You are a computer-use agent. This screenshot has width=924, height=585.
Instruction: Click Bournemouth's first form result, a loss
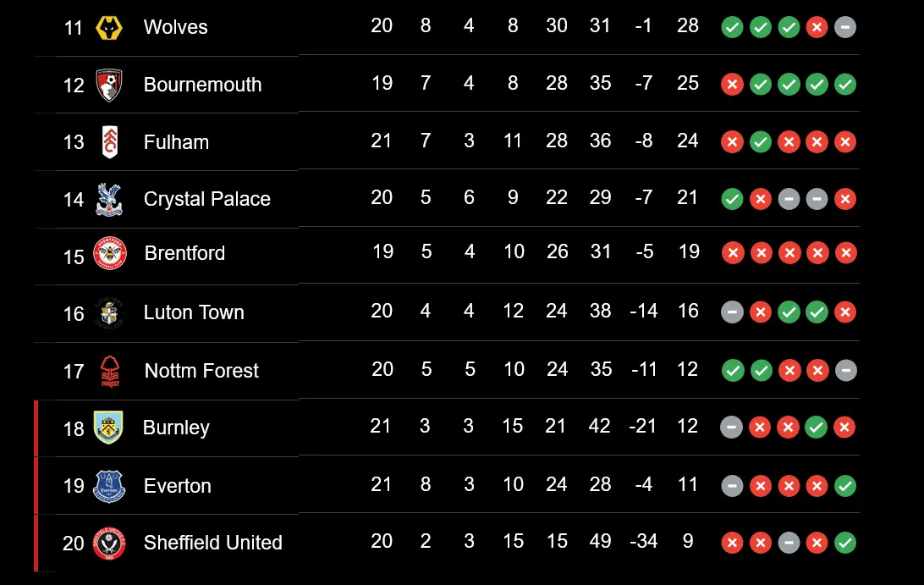pos(732,85)
